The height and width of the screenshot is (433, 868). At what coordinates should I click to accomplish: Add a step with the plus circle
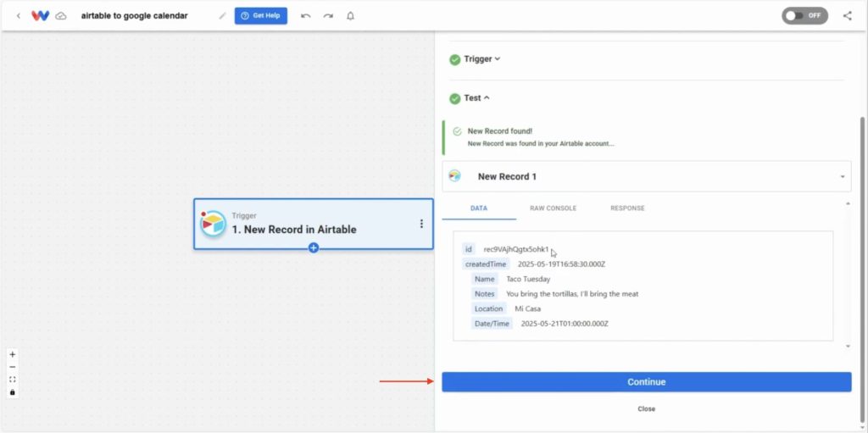coord(314,247)
